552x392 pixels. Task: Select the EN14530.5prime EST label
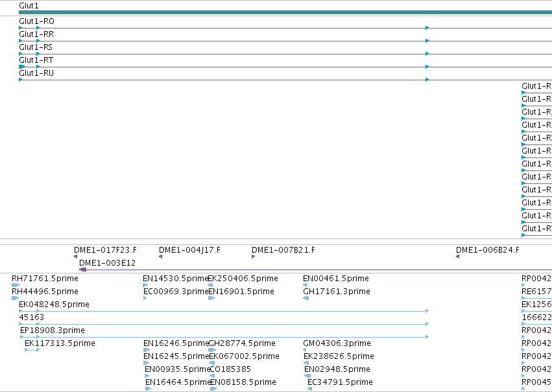coord(176,279)
